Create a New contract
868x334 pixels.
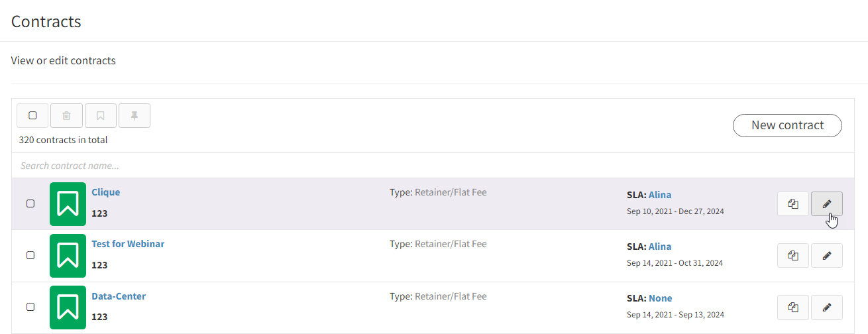point(787,125)
